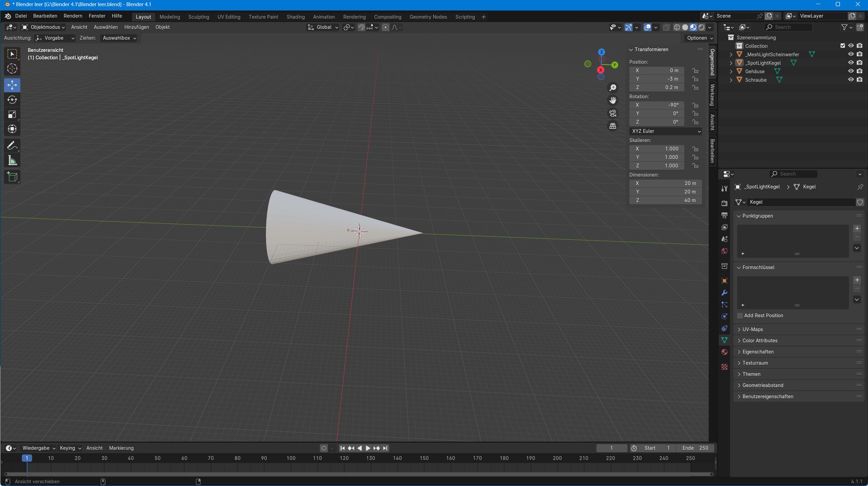Open the XYZ Euler rotation mode dropdown
This screenshot has width=868, height=486.
pyautogui.click(x=665, y=131)
